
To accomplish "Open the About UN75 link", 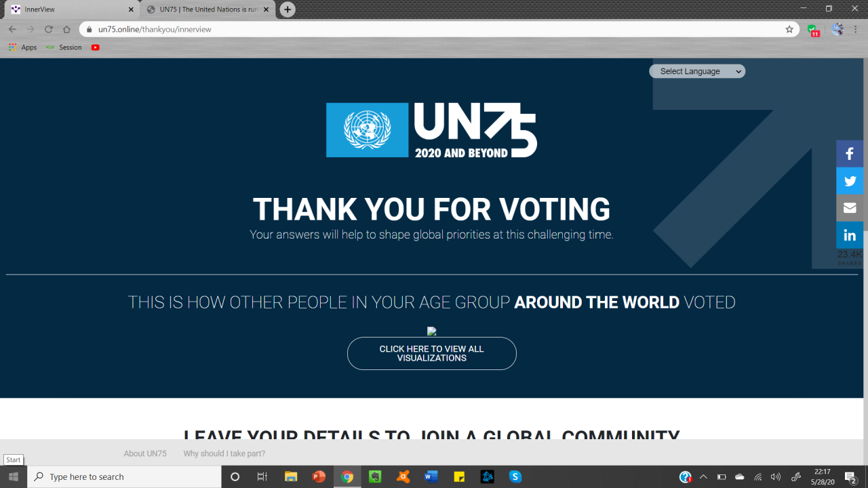I will (x=145, y=453).
